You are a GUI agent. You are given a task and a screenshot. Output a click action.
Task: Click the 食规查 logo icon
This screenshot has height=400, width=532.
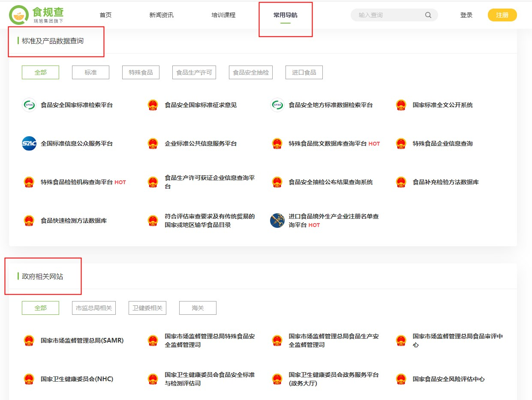tap(19, 15)
